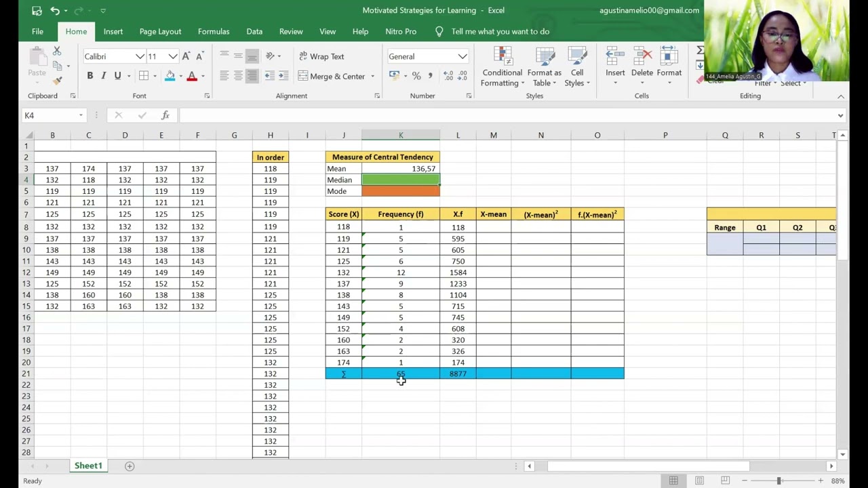Click Tell me what you want to do
This screenshot has width=868, height=488.
pyautogui.click(x=500, y=31)
